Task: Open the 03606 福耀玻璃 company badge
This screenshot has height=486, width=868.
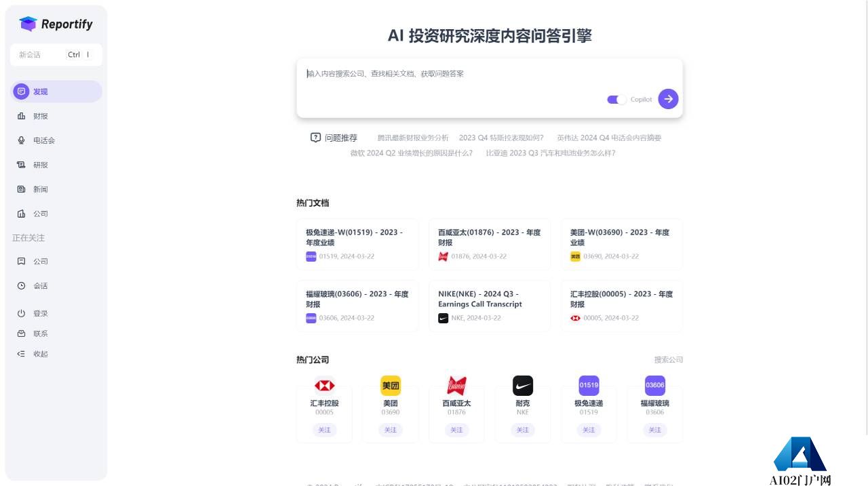Action: click(655, 386)
